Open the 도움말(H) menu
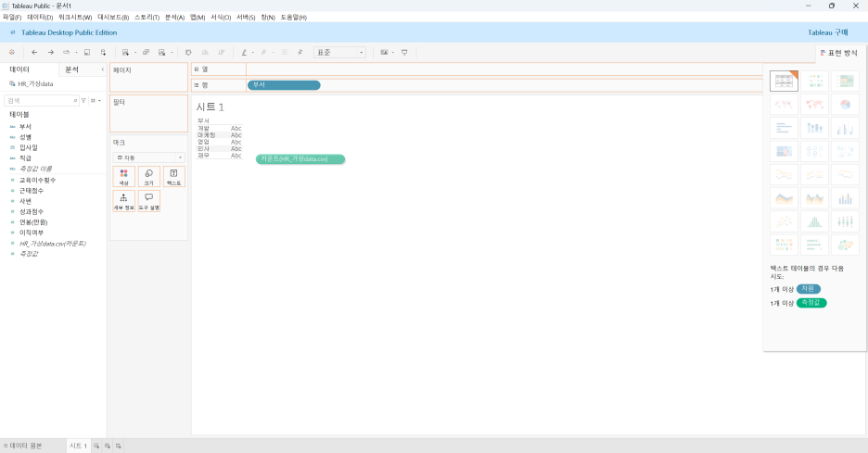 [x=293, y=18]
